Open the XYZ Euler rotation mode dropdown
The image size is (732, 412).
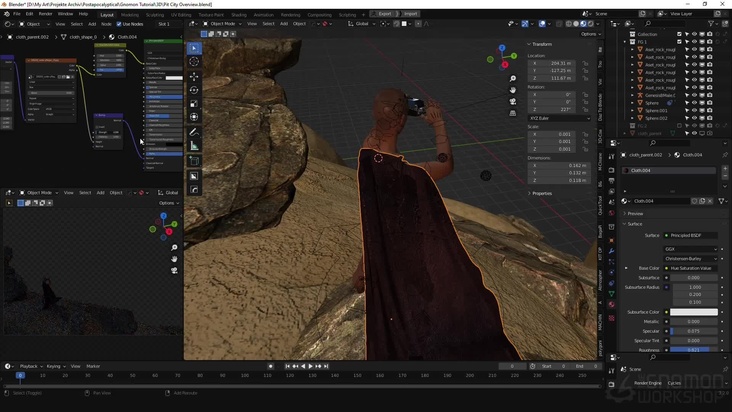(x=559, y=118)
